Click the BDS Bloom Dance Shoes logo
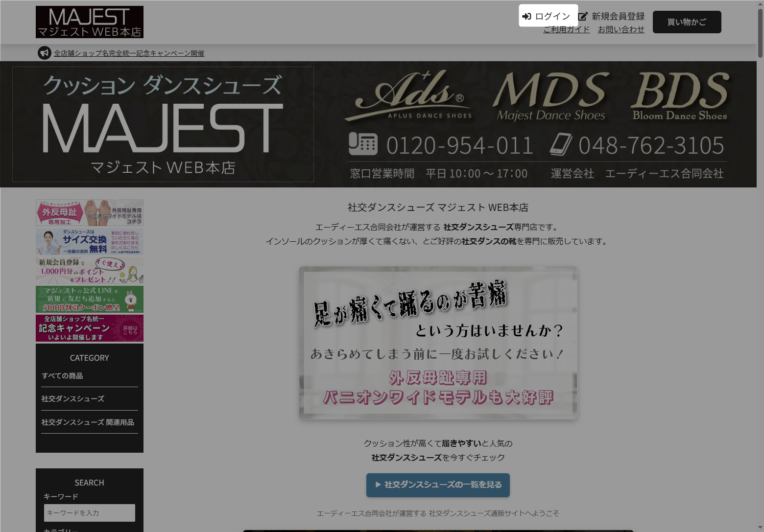 (x=680, y=95)
